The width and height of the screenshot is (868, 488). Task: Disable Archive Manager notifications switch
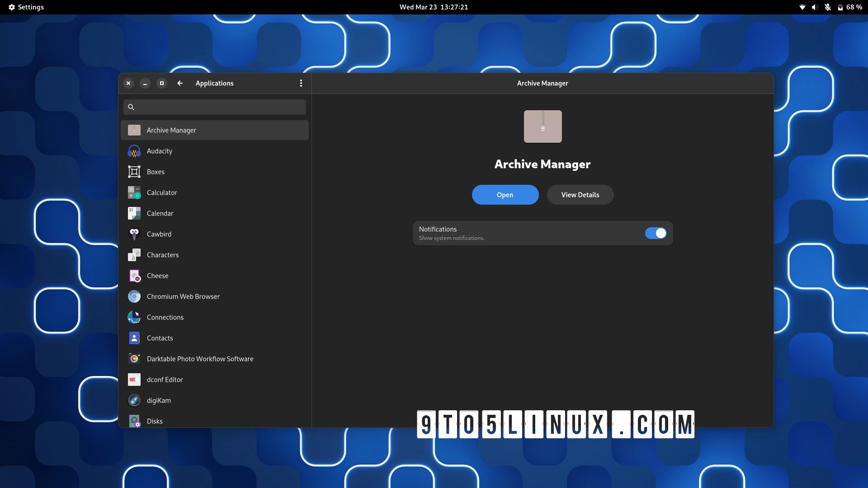click(x=656, y=233)
